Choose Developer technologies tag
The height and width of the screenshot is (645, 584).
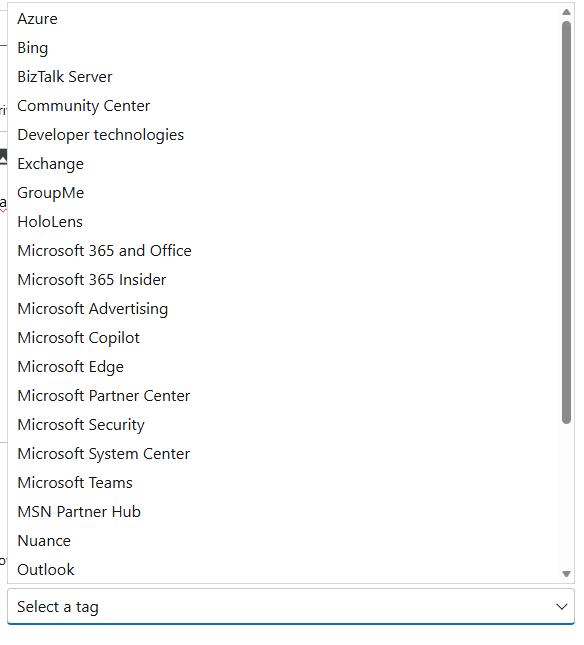284,135
